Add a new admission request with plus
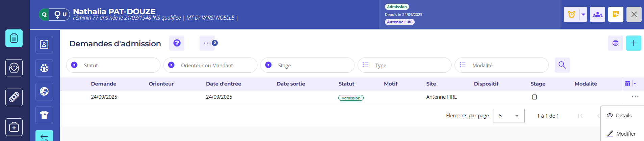The image size is (644, 141). pos(634,43)
